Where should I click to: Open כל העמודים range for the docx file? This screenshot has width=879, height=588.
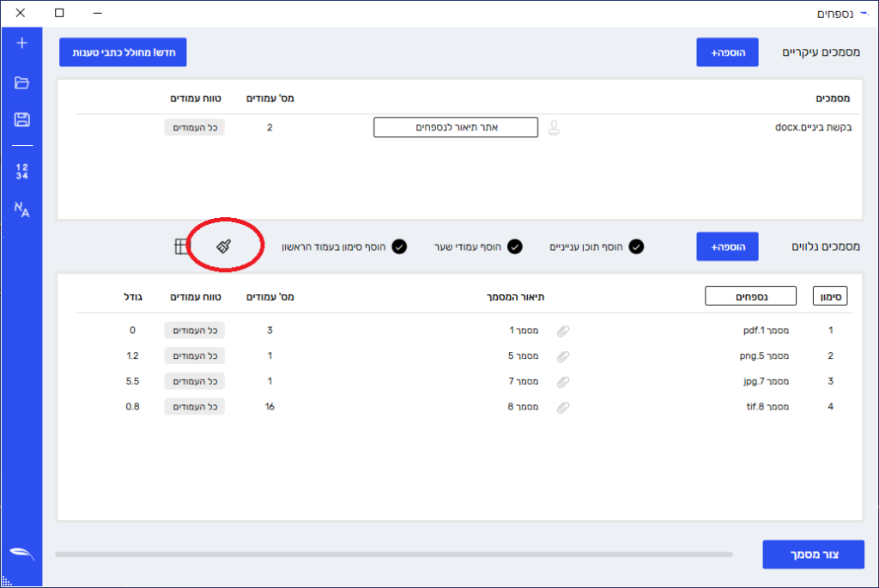194,128
